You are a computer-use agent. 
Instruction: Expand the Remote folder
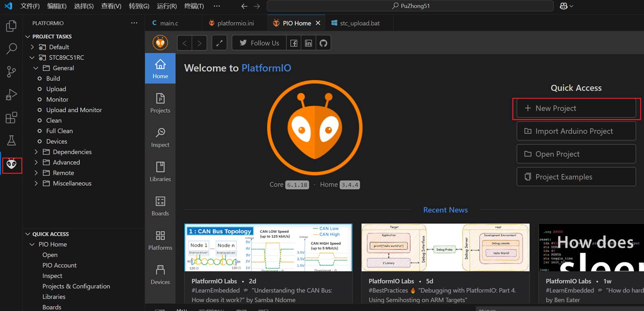(36, 173)
